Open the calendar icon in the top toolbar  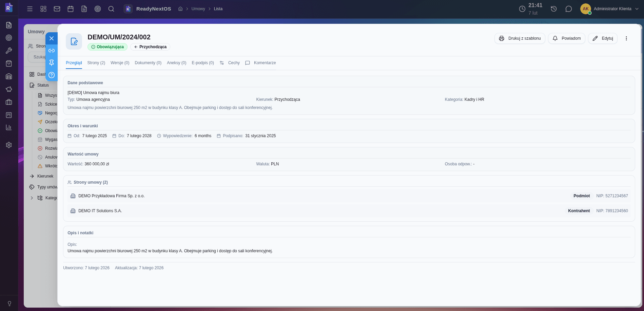tap(71, 9)
